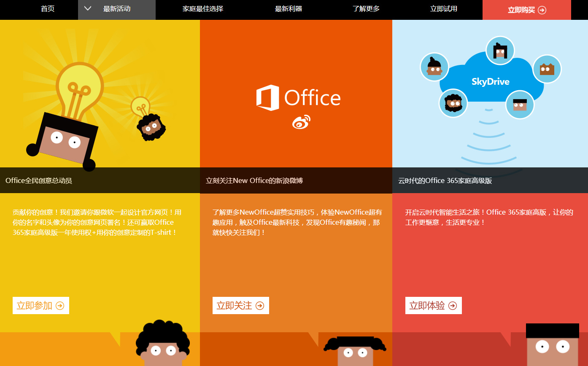
Task: Click the brown cat-eared avatar circle at right
Action: click(547, 69)
